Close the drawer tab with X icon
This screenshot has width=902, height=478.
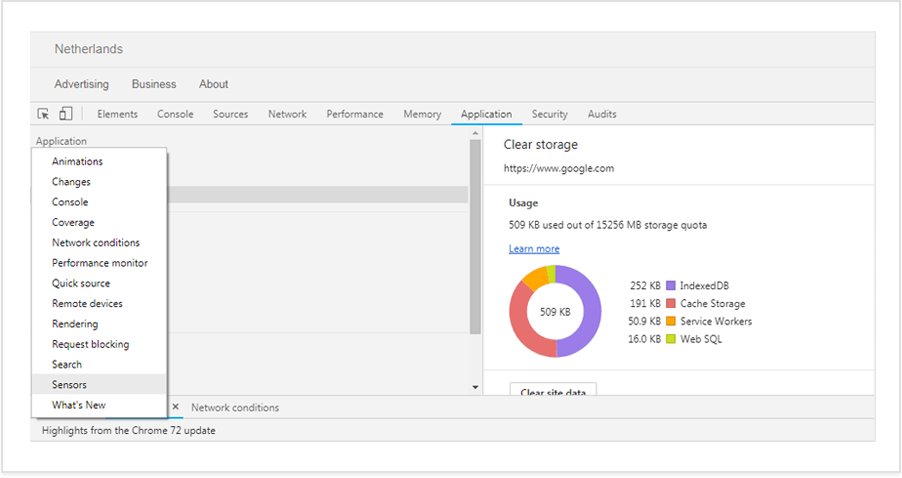pos(176,407)
